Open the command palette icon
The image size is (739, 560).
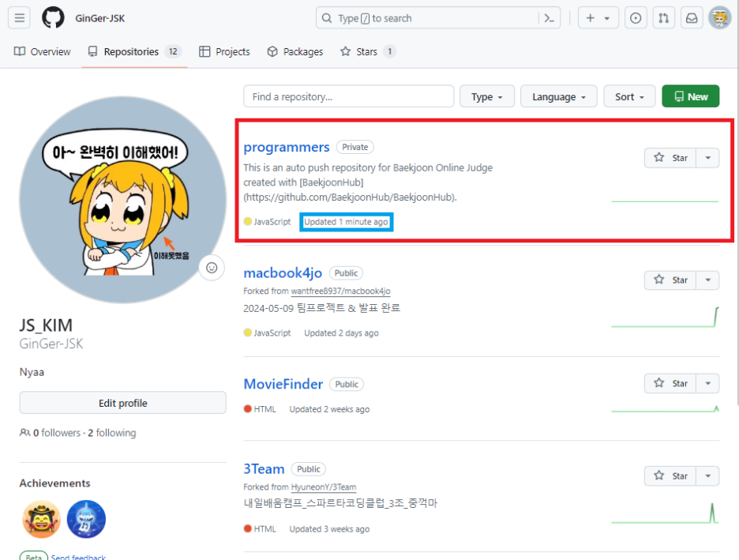549,18
